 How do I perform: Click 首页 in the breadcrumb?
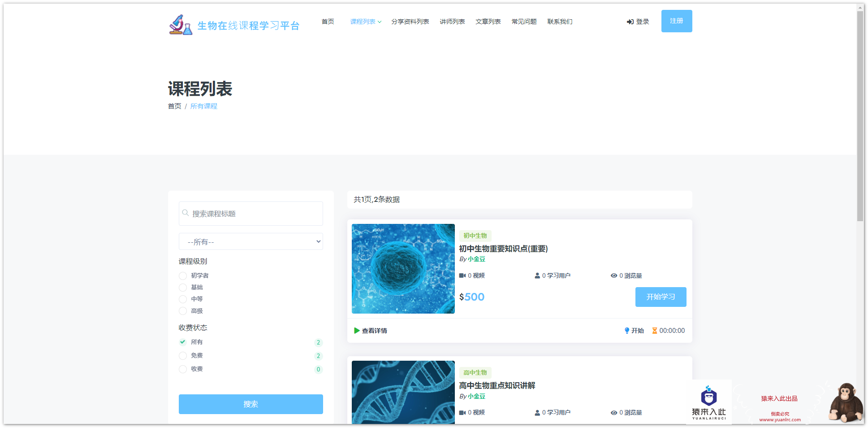point(175,106)
